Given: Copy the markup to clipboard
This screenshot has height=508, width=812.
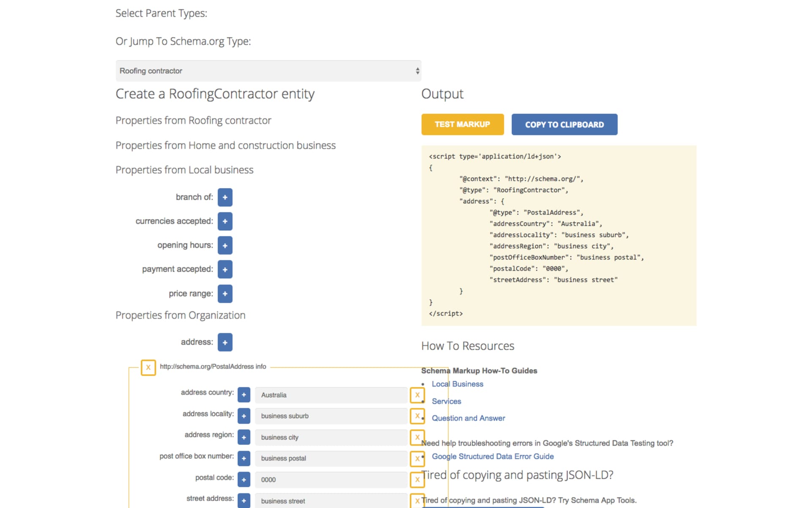Looking at the screenshot, I should pyautogui.click(x=564, y=124).
